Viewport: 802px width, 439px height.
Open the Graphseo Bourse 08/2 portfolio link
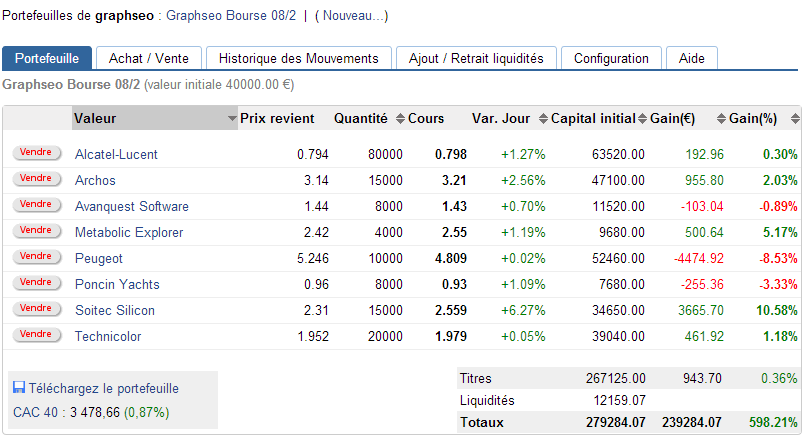[x=230, y=16]
